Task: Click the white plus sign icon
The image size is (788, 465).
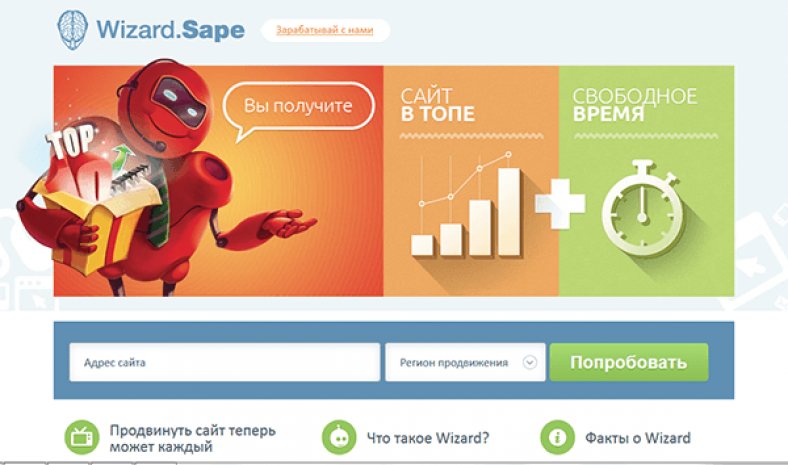Action: click(559, 204)
